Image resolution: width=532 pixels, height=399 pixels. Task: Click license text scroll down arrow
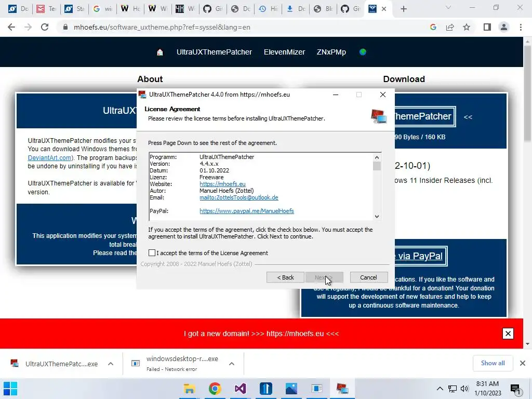click(x=377, y=217)
